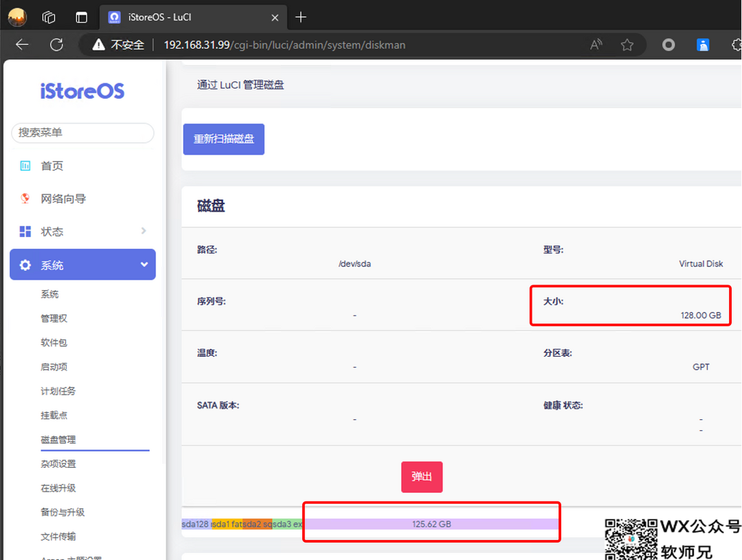
Task: Click the 磁盘 section heading
Action: tap(211, 206)
